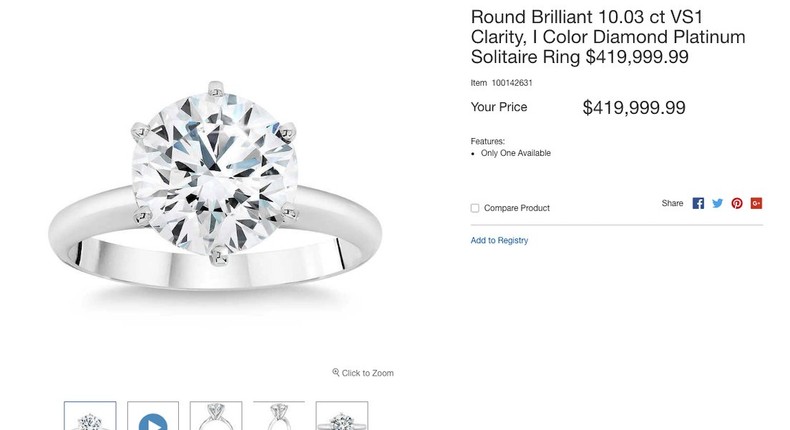Select the first front-view ring thumbnail
Image resolution: width=790 pixels, height=430 pixels.
pyautogui.click(x=90, y=418)
